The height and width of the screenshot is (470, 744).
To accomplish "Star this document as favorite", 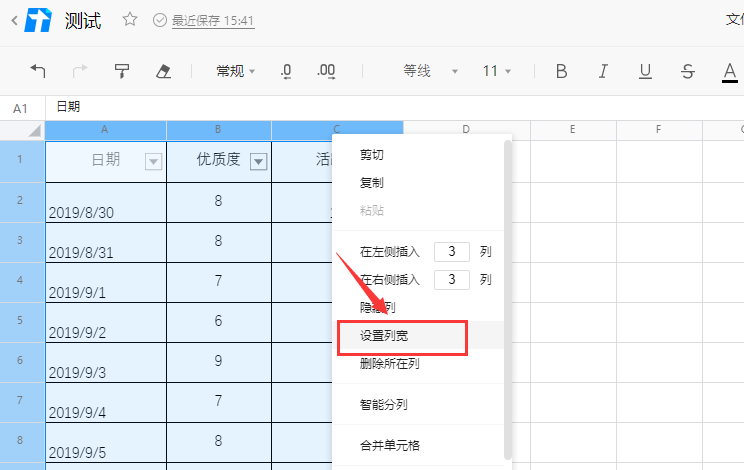I will 130,20.
